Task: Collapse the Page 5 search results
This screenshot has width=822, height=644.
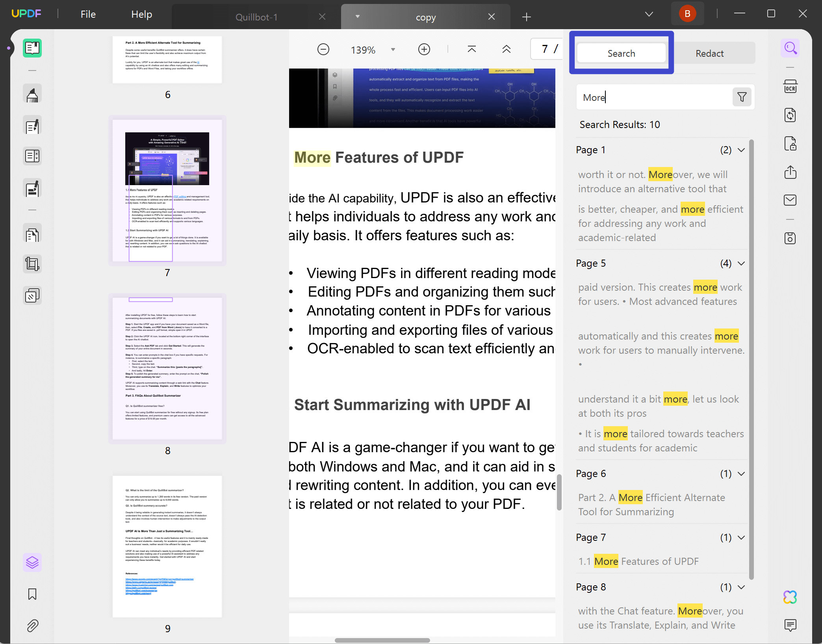Action: 742,263
